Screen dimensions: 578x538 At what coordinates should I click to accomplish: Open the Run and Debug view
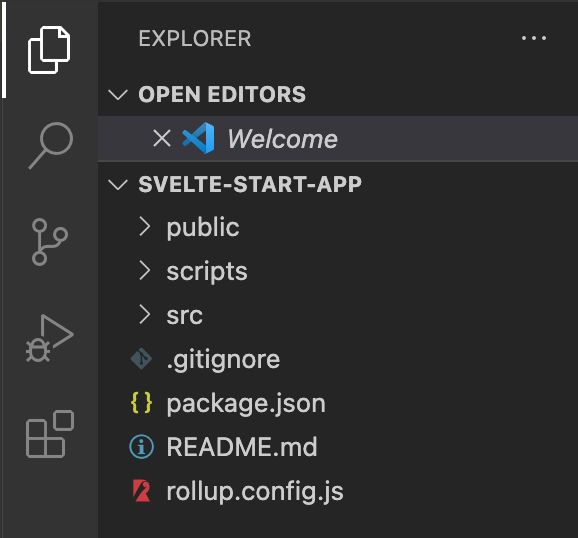[49, 339]
